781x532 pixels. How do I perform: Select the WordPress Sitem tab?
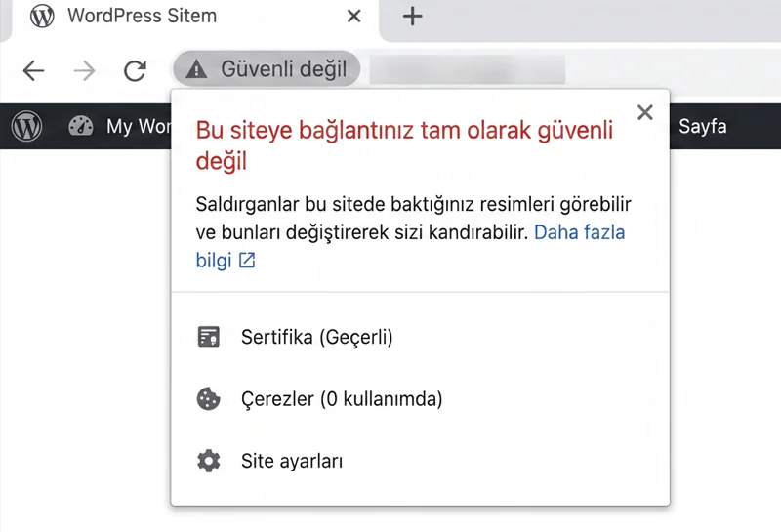195,18
